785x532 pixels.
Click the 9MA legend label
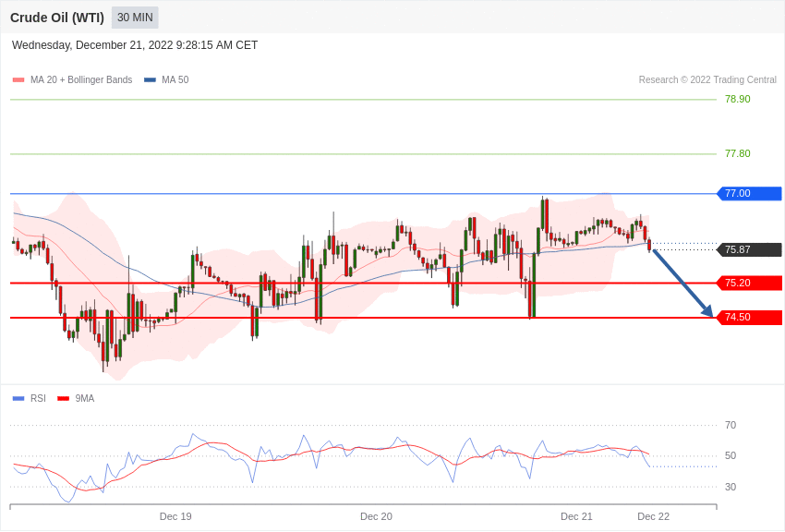click(85, 398)
